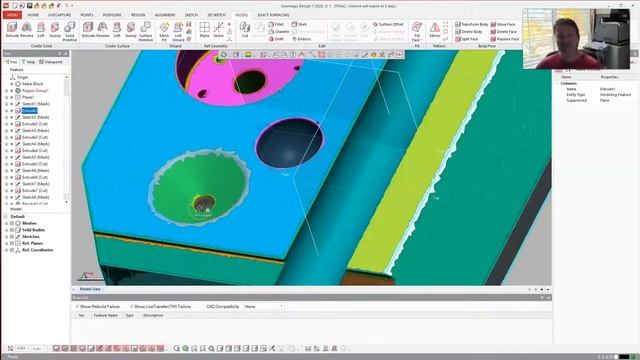Click the Move Face tool
The image size is (640, 360).
tap(503, 24)
